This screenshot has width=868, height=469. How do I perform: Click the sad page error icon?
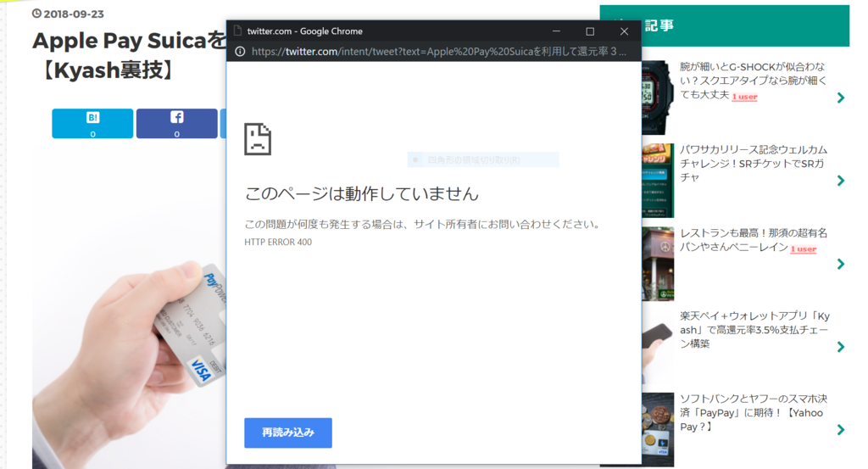[258, 139]
